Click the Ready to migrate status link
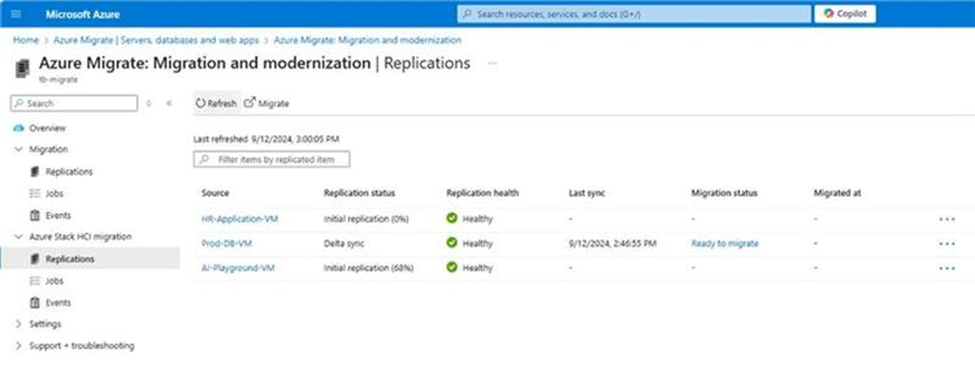The height and width of the screenshot is (371, 975). click(724, 244)
